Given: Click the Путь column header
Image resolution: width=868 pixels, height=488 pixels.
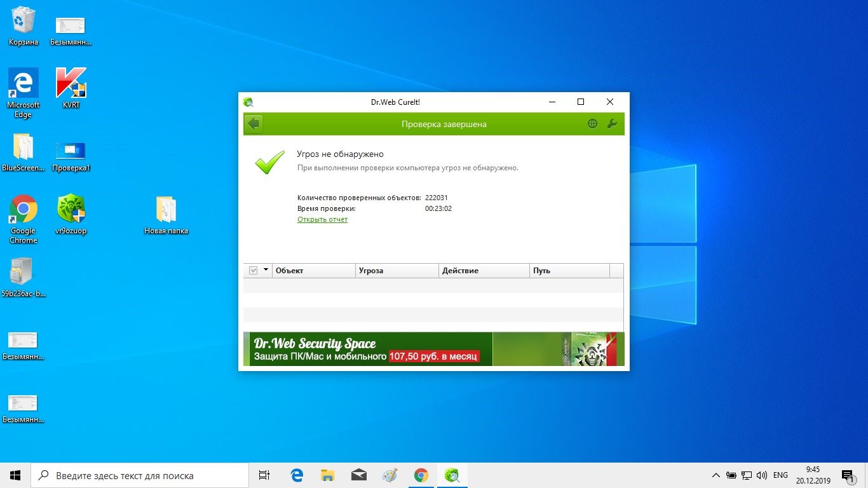Looking at the screenshot, I should click(x=569, y=271).
